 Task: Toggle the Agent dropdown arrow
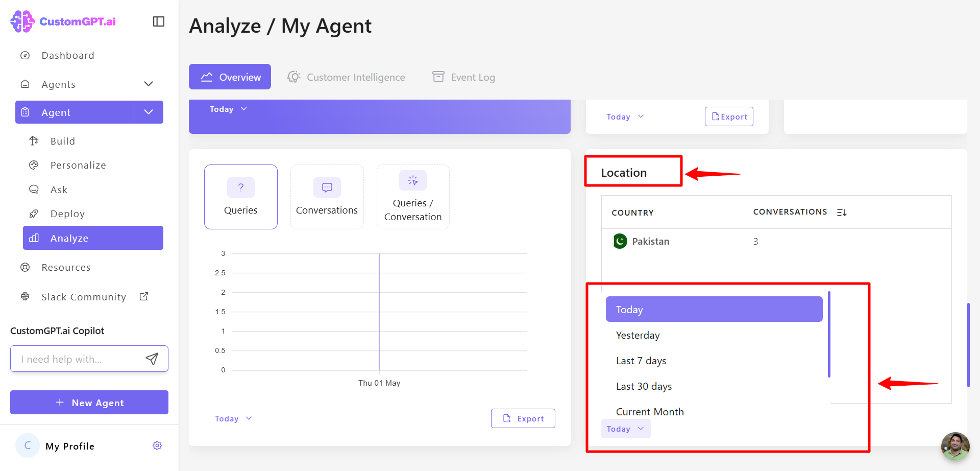pyautogui.click(x=149, y=112)
